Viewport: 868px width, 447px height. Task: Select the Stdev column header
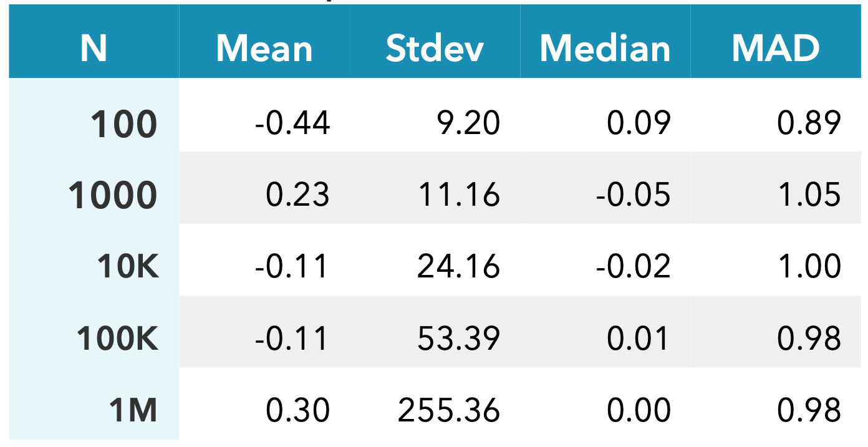tap(435, 49)
